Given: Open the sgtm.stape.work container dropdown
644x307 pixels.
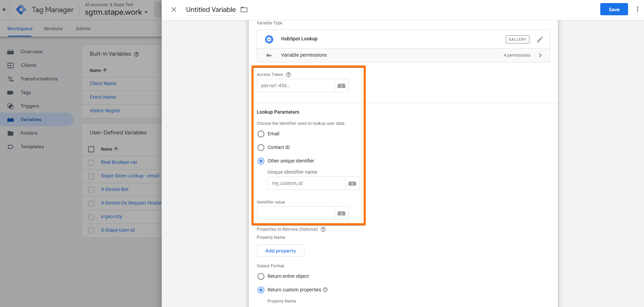Looking at the screenshot, I should (116, 12).
